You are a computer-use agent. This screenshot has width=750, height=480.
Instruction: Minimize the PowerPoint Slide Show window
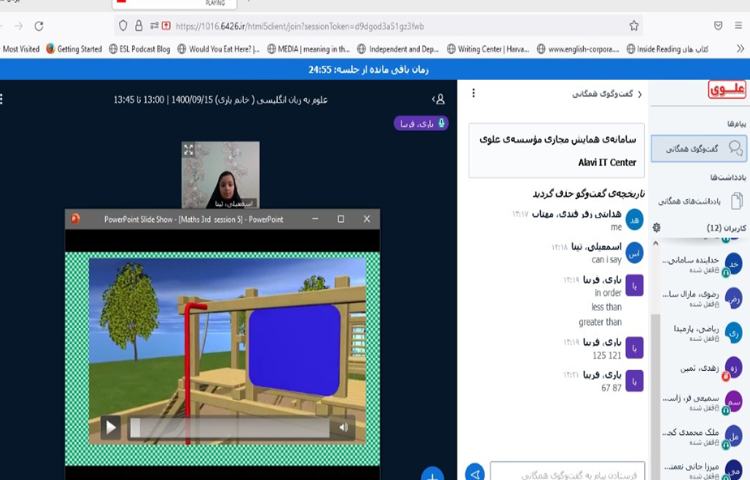coord(315,219)
